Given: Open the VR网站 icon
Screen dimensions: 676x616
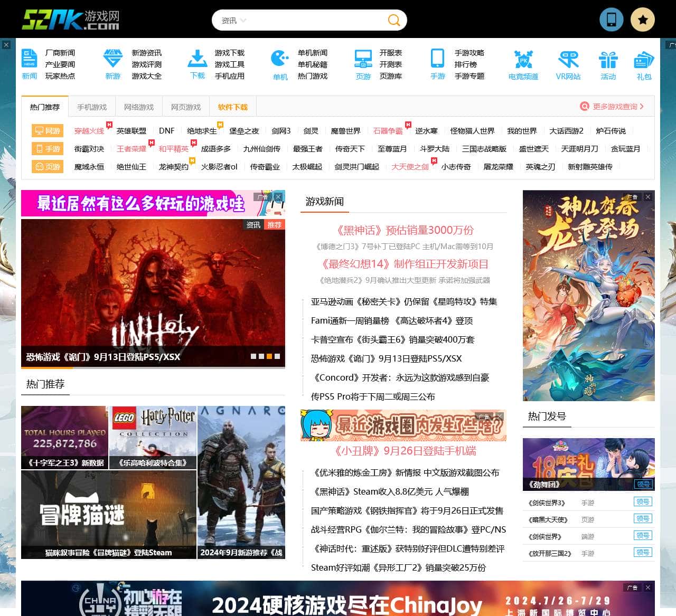Looking at the screenshot, I should 568,64.
